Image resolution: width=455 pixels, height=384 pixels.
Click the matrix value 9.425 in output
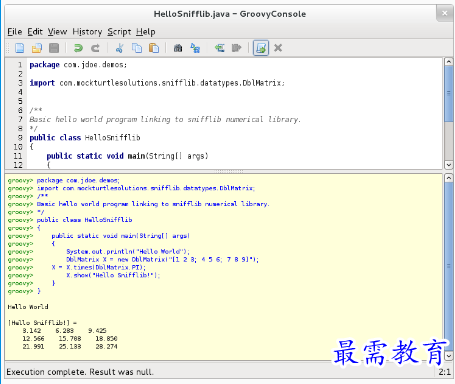97,331
